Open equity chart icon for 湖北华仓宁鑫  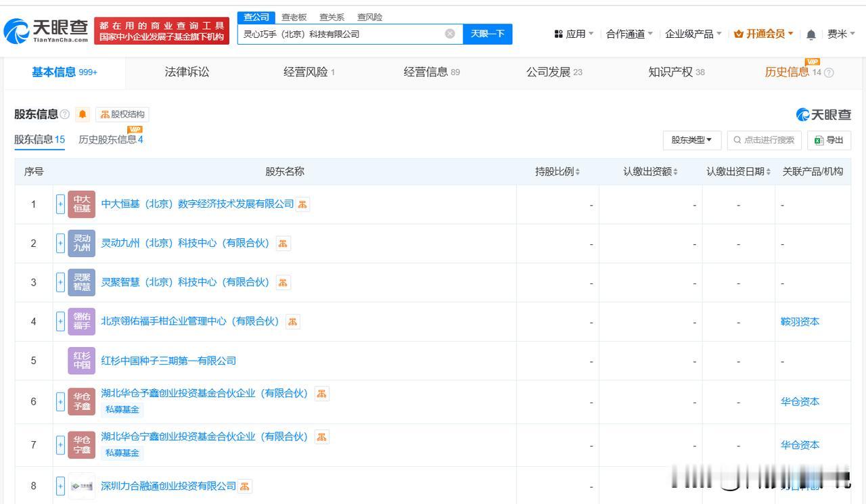pos(322,437)
